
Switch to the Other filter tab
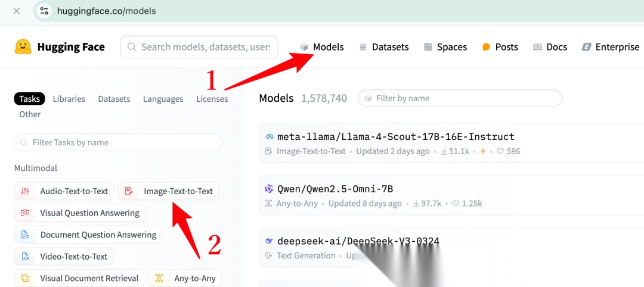[30, 114]
